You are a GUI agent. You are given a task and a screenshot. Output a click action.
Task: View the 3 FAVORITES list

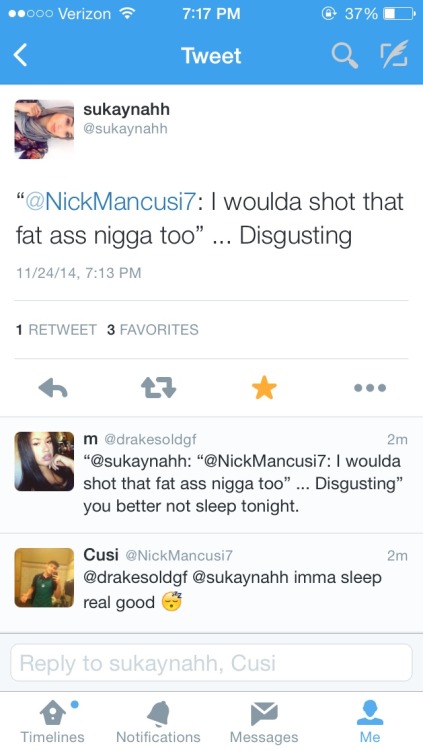pyautogui.click(x=153, y=330)
